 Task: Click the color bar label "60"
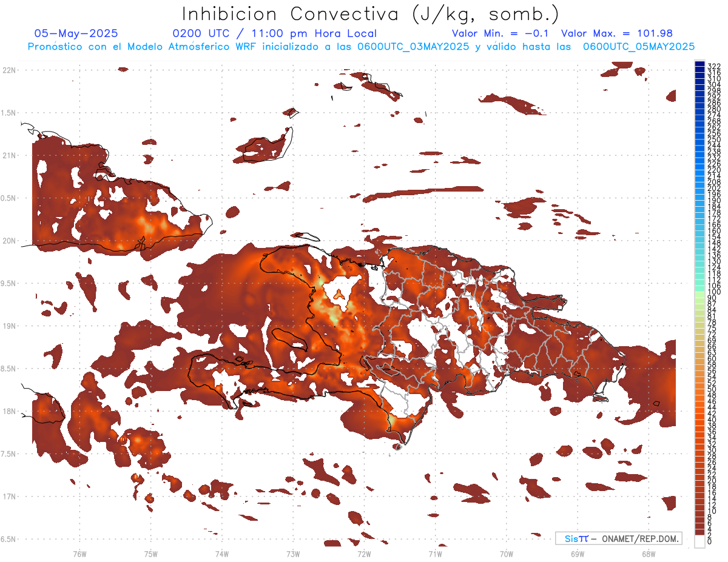click(712, 359)
